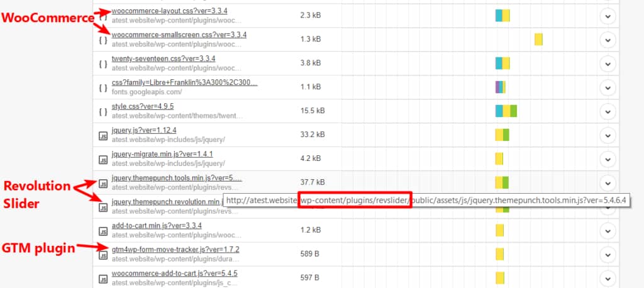Select the CSS file icon for twenty-seventeen.css
Screen dimensions: 644x288
pyautogui.click(x=104, y=64)
